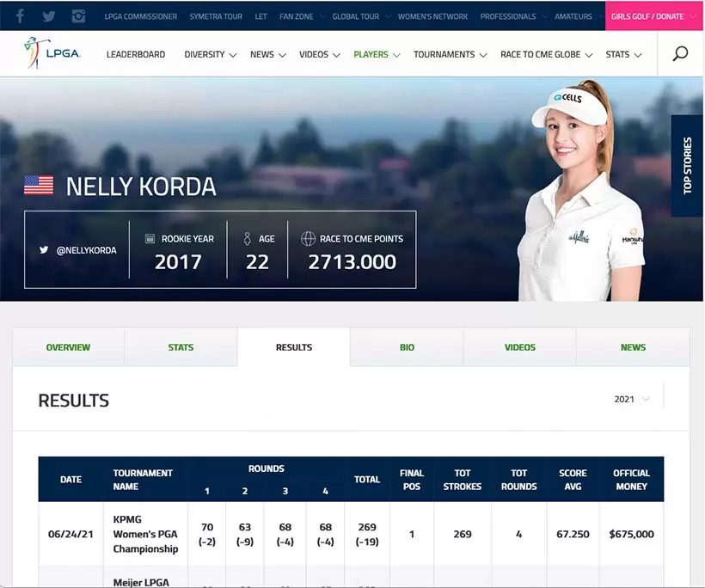Click the Twitter bird beside @NELLYKORDA

44,250
